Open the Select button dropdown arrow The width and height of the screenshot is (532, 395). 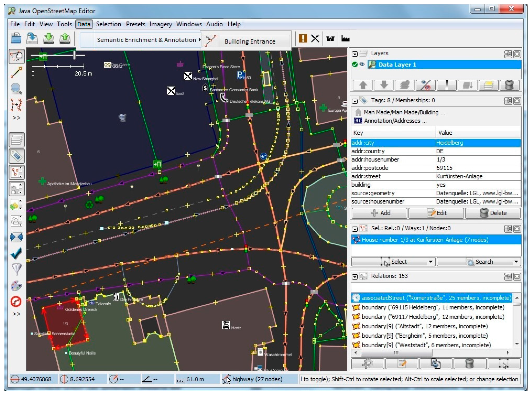point(430,262)
